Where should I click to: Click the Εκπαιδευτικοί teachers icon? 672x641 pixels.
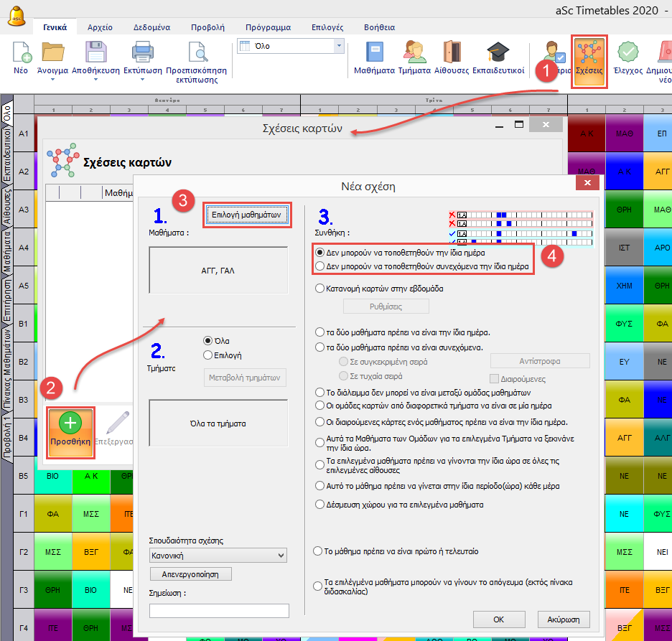point(498,53)
